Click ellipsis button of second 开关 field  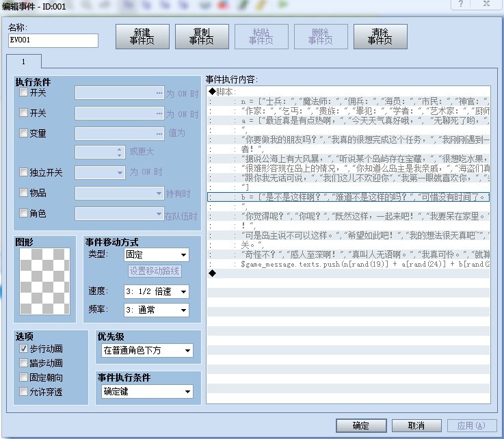[159, 114]
